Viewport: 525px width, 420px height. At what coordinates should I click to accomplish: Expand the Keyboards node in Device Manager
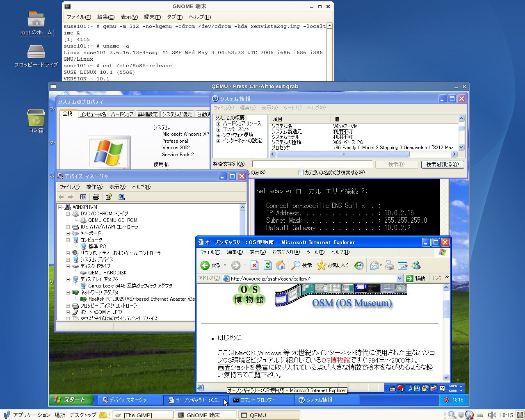pyautogui.click(x=68, y=233)
